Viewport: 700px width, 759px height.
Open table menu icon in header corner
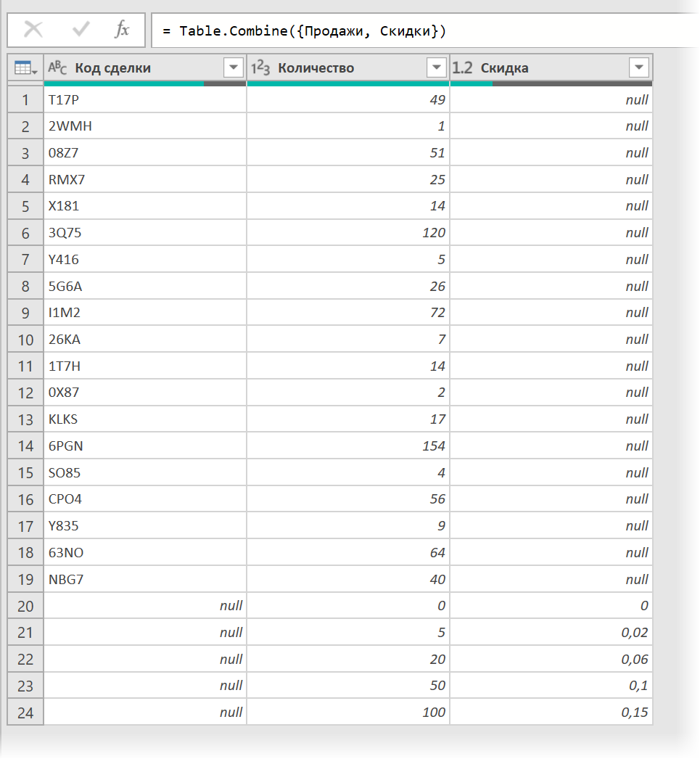click(x=25, y=67)
